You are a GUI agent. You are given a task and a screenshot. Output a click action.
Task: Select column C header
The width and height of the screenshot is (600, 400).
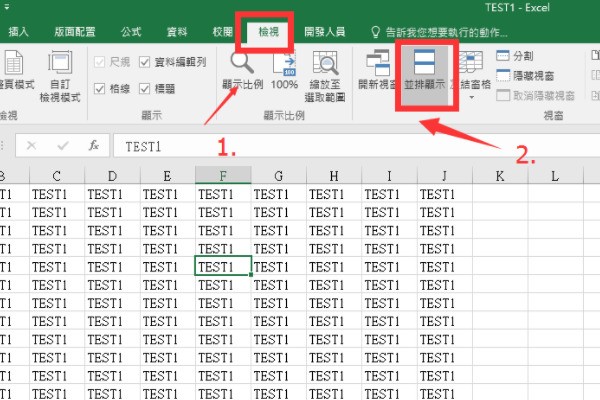(57, 176)
